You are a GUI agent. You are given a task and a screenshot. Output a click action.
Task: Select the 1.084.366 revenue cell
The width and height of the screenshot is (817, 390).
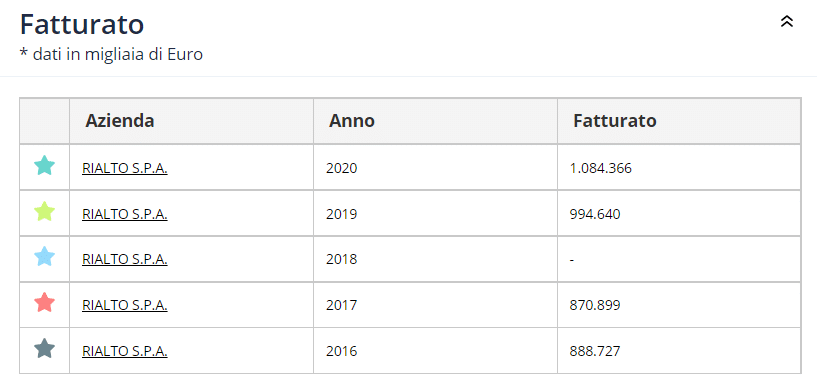(x=679, y=167)
